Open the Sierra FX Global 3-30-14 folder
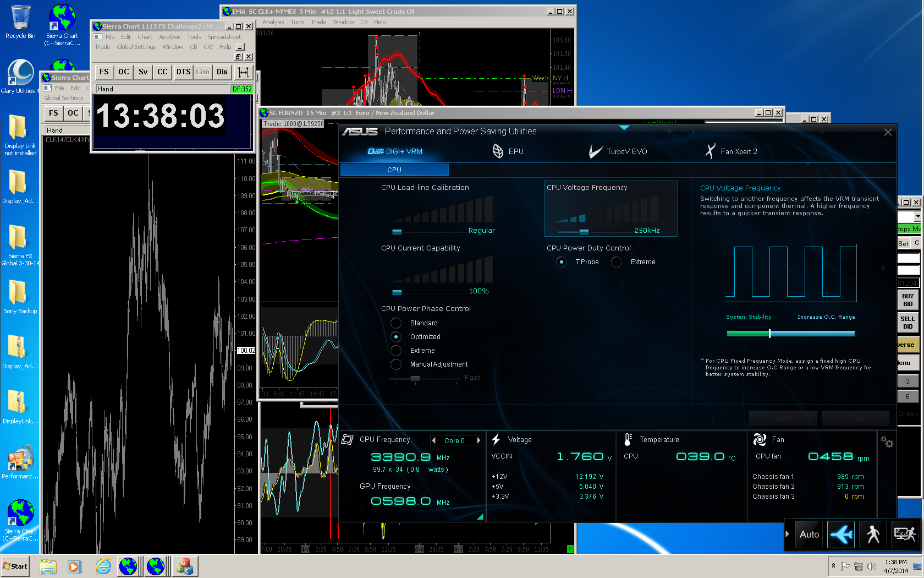 coord(20,246)
